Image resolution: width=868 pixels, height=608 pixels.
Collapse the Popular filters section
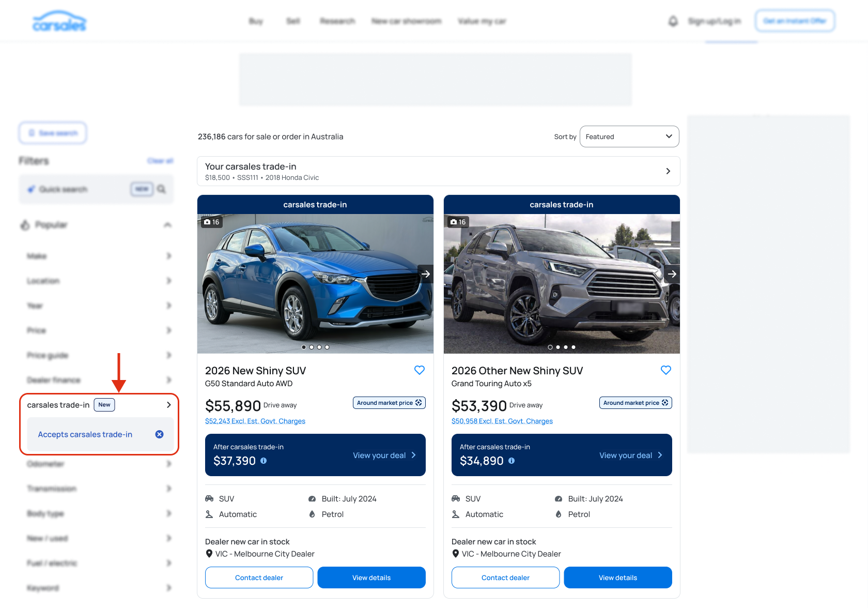(x=167, y=225)
